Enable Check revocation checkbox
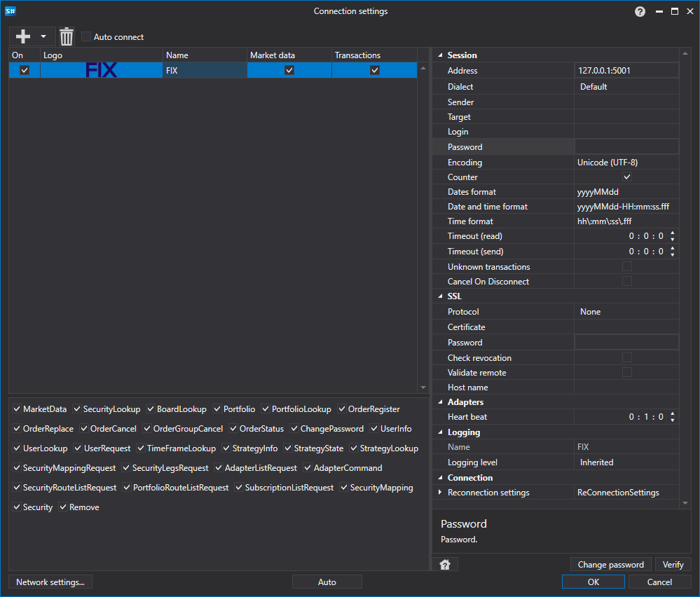 (x=627, y=357)
